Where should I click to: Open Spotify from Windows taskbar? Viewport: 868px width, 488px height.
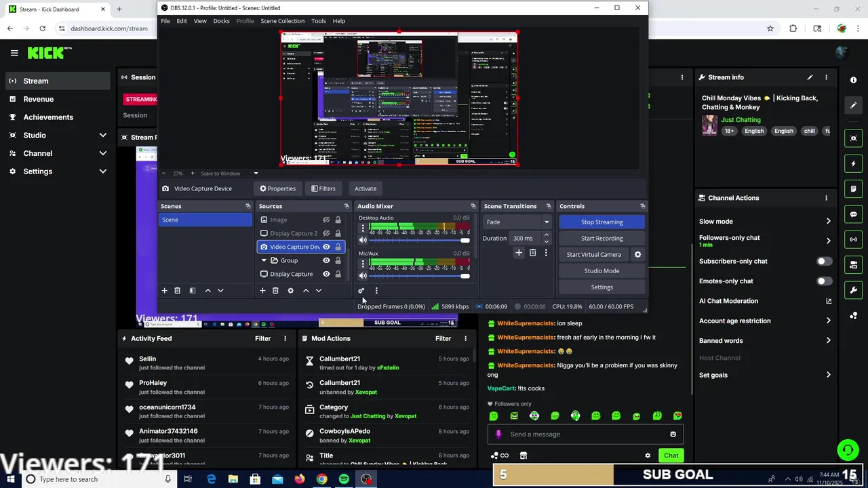(344, 479)
